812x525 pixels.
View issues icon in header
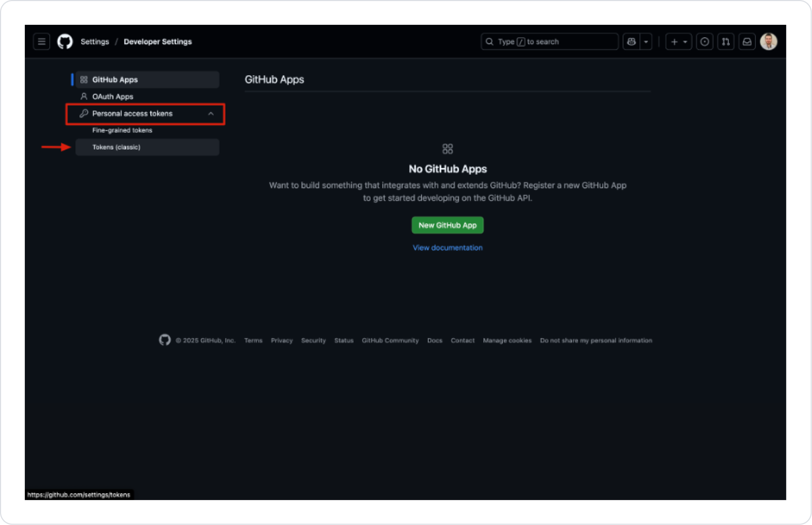click(x=705, y=41)
